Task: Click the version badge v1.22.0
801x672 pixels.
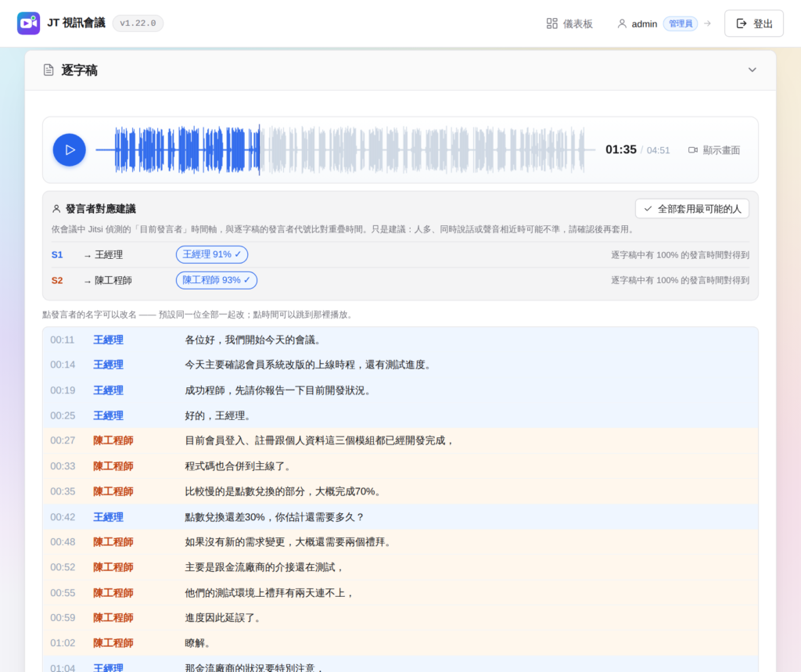Action: 138,23
